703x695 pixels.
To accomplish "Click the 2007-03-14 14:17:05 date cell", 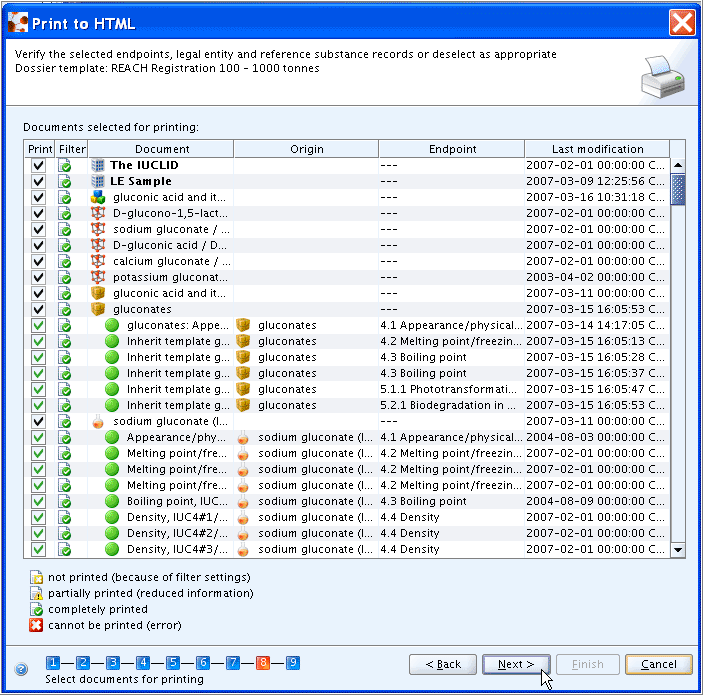I will 595,325.
